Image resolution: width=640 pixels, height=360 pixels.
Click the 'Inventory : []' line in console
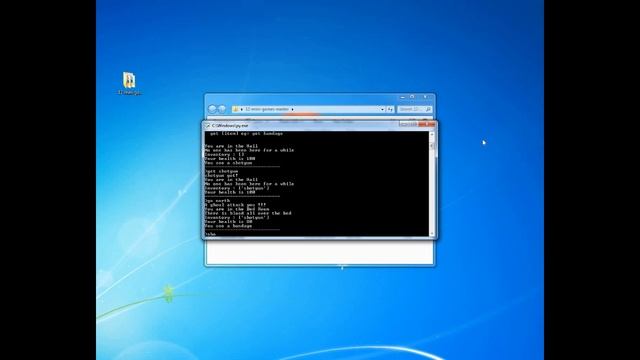224,154
